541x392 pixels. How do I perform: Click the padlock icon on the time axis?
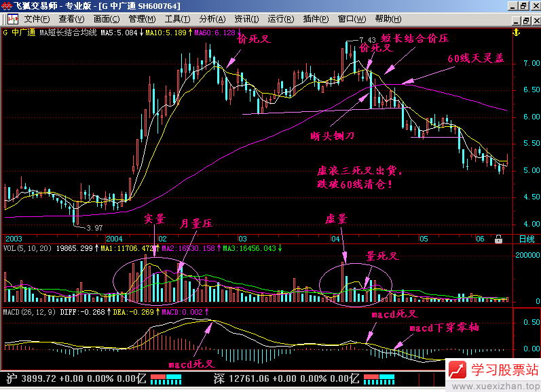pyautogui.click(x=498, y=239)
